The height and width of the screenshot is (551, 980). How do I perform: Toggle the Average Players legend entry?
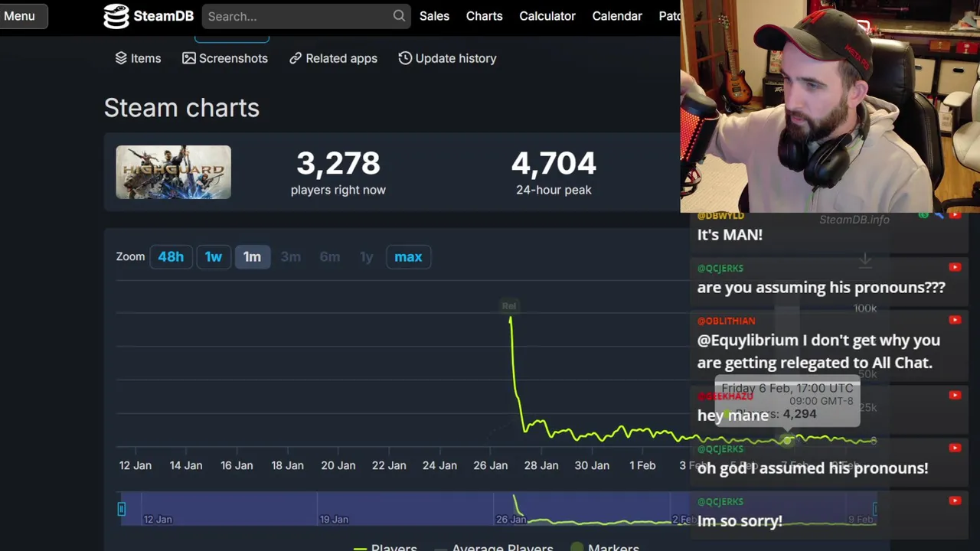tap(494, 548)
